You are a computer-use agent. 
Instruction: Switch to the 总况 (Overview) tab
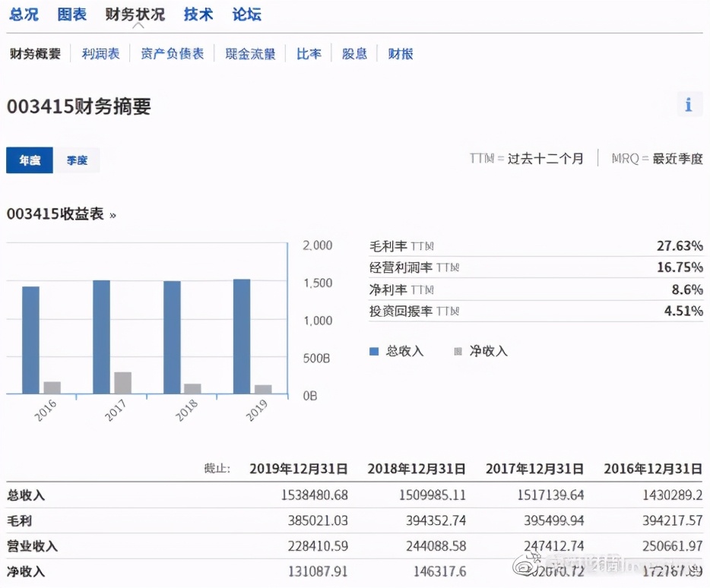click(24, 14)
